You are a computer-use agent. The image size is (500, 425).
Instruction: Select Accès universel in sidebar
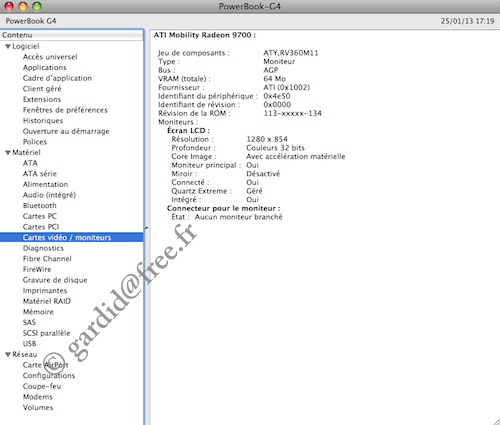click(50, 57)
